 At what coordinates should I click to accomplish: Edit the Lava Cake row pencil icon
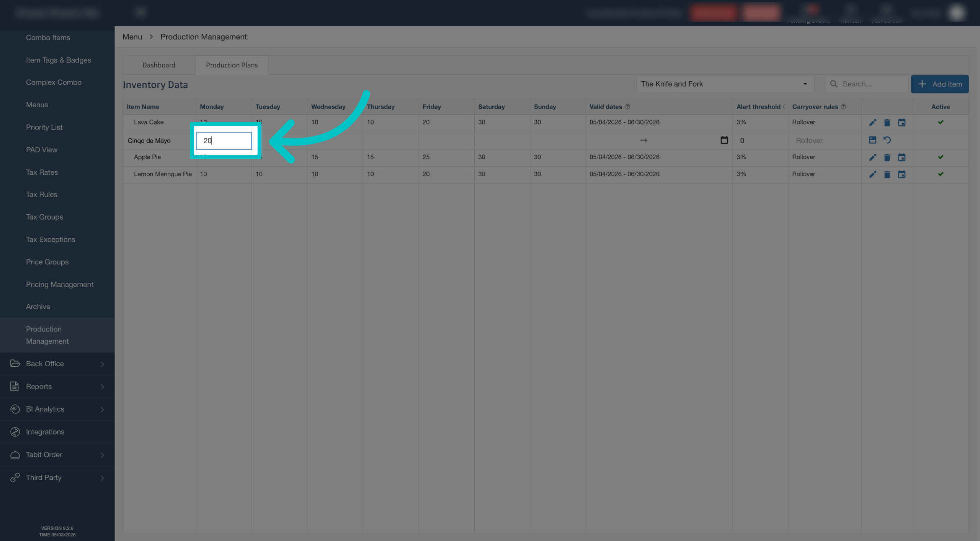pos(872,123)
